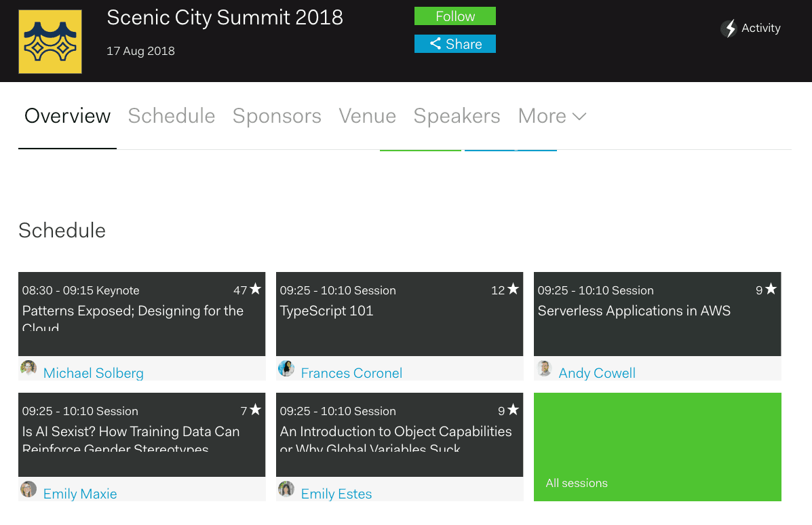The width and height of the screenshot is (812, 525).
Task: Open the Emily Estes speaker link
Action: 336,494
